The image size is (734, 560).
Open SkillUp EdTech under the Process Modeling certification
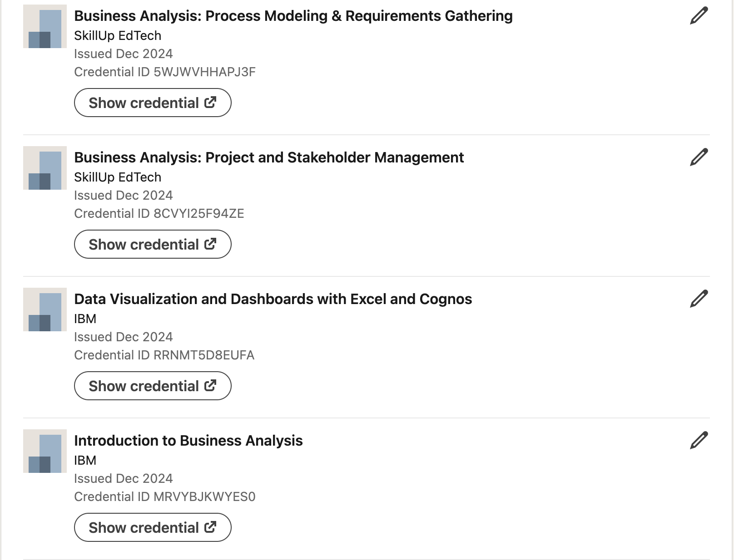coord(118,35)
